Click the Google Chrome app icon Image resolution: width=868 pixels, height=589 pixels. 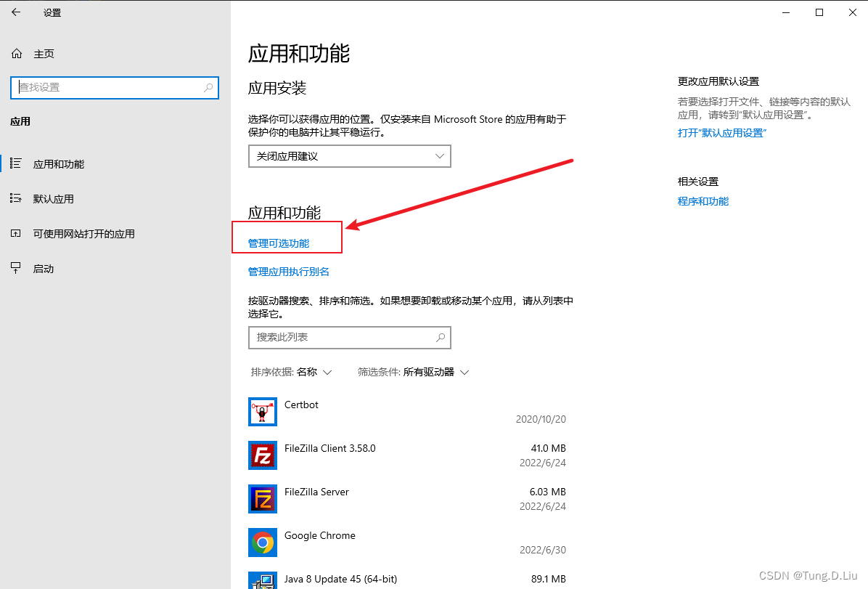pos(262,543)
